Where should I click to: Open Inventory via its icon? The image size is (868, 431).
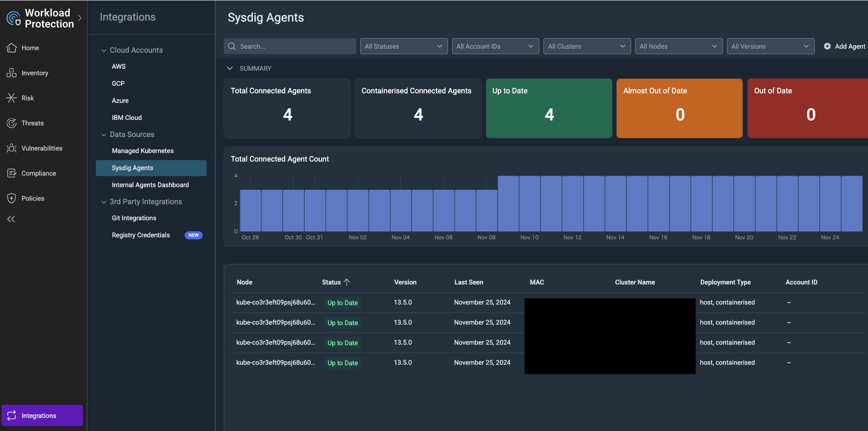click(x=12, y=73)
